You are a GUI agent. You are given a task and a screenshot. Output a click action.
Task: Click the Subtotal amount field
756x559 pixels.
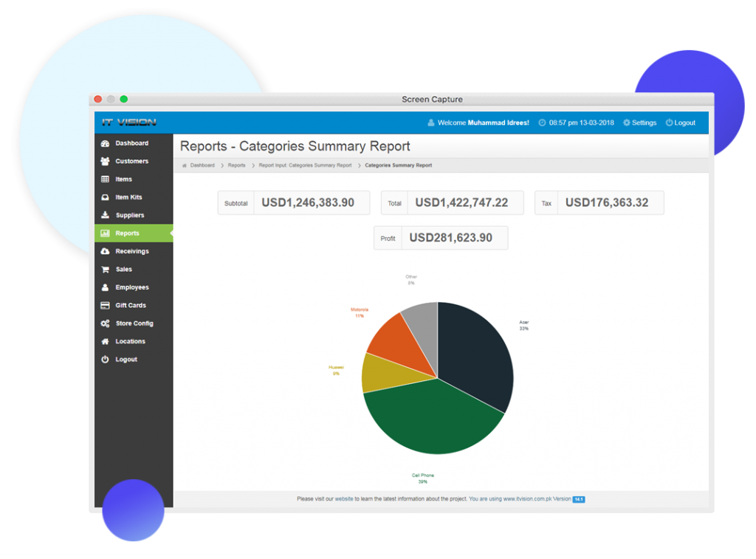coord(310,202)
